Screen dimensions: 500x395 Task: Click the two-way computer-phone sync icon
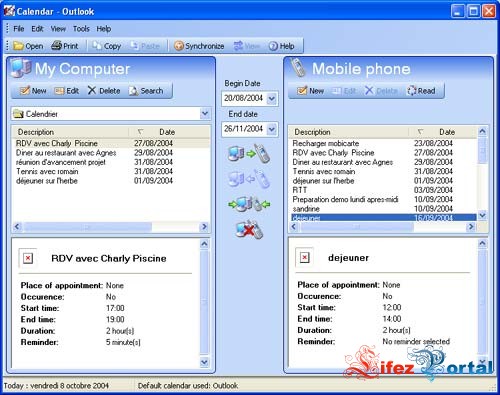[x=249, y=204]
